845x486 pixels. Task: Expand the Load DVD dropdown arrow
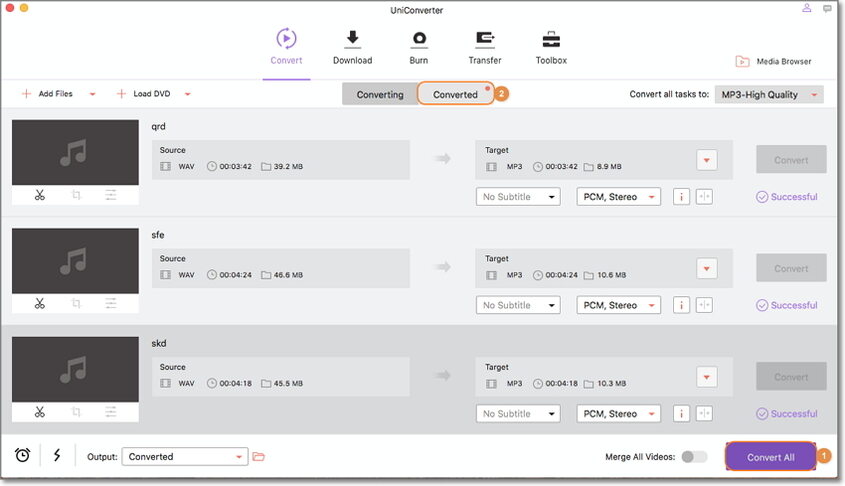tap(188, 94)
